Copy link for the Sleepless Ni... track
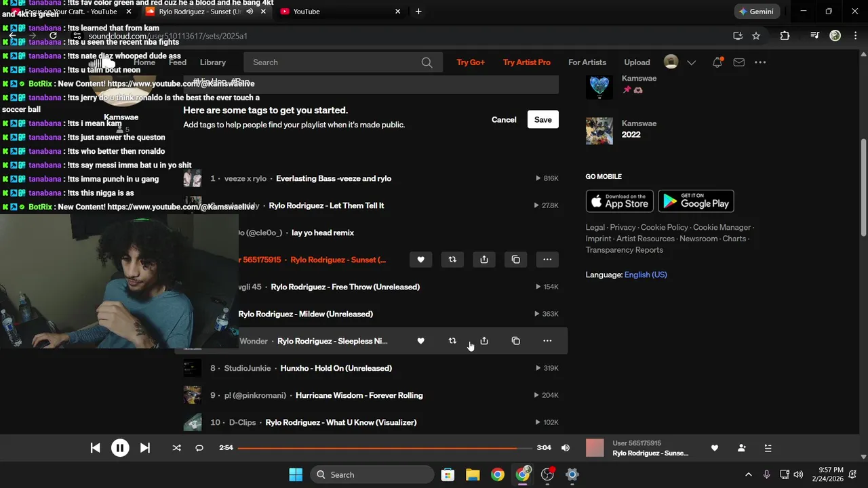Viewport: 868px width, 488px height. click(515, 341)
